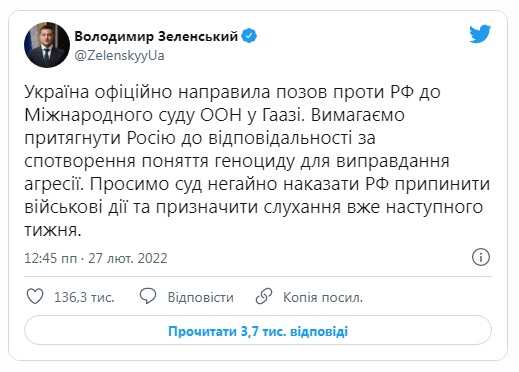
Task: Click the word геноциду in tweet text
Action: (x=255, y=161)
